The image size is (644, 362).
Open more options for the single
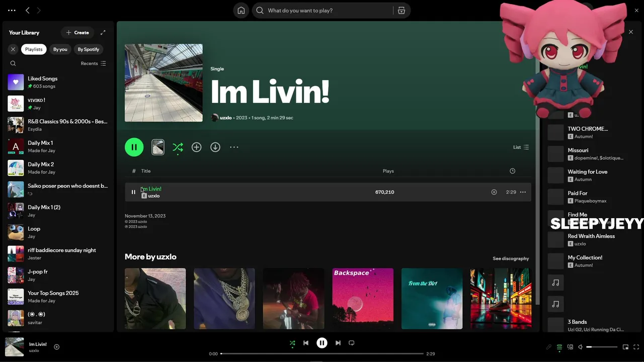(x=234, y=147)
